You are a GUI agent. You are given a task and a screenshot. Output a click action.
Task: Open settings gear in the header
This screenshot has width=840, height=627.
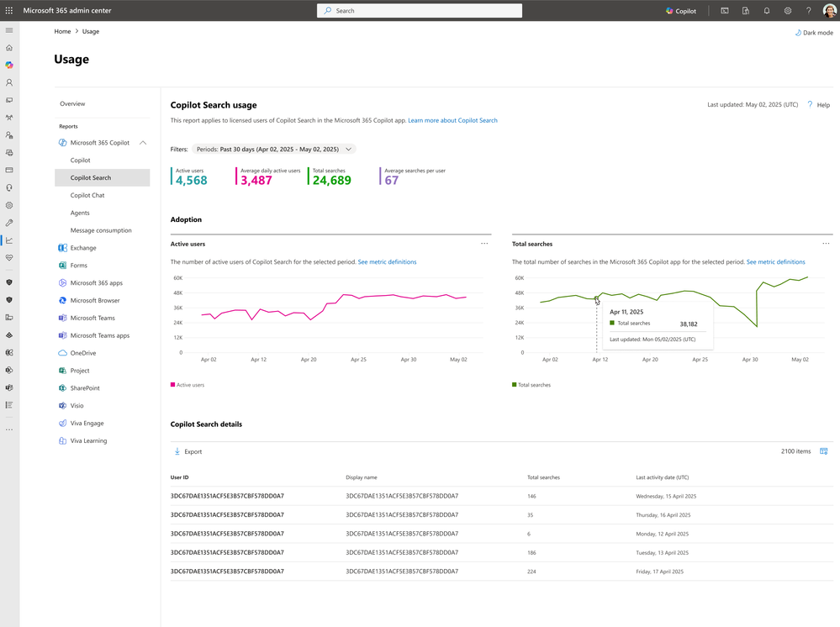click(x=788, y=11)
